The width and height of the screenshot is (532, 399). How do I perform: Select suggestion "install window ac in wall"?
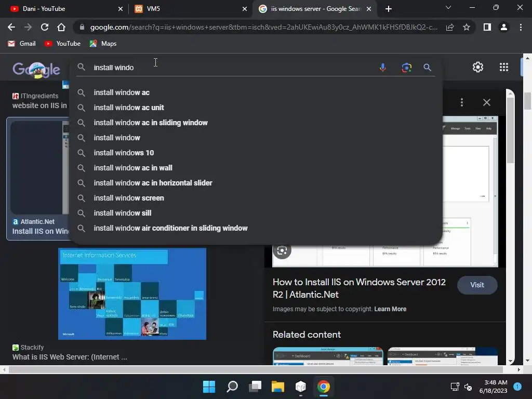(x=256, y=168)
